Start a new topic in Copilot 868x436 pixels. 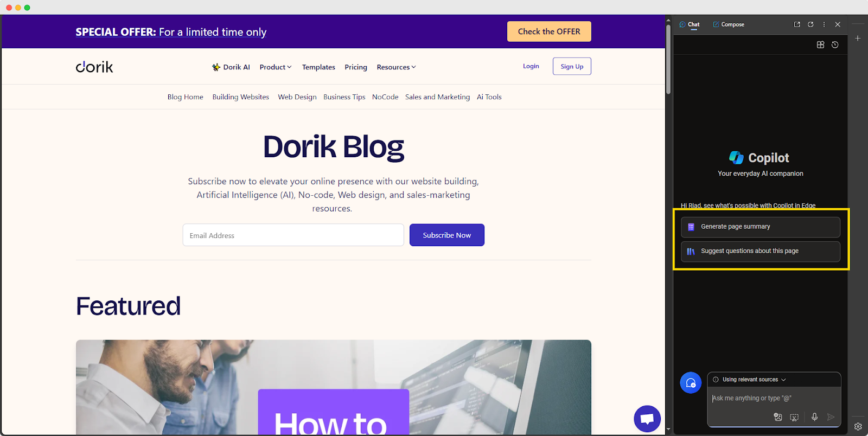[x=691, y=383]
